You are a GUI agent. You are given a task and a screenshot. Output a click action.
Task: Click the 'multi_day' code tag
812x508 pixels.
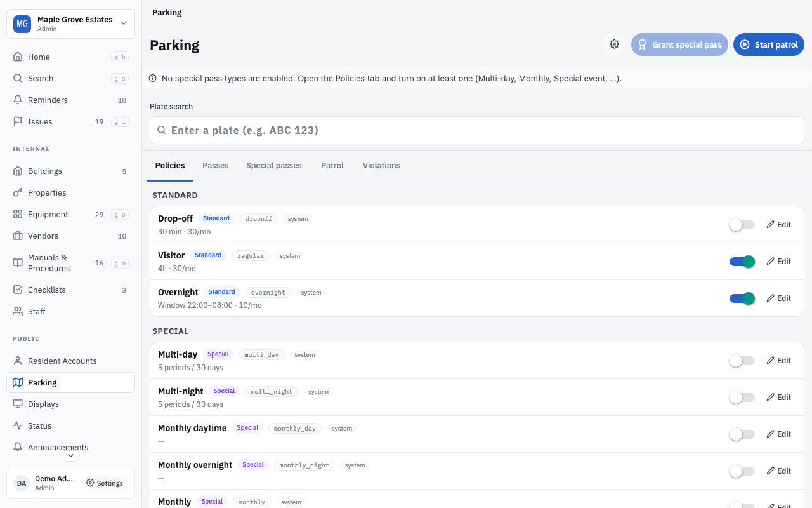(x=263, y=355)
